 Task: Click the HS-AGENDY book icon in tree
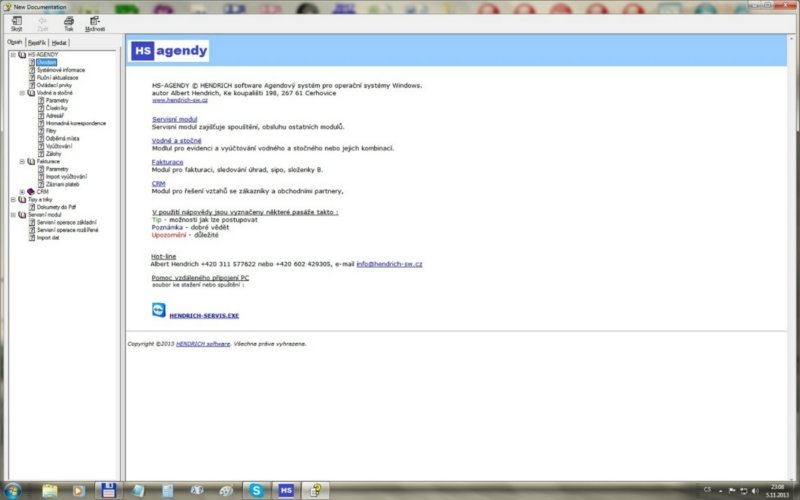(22, 55)
